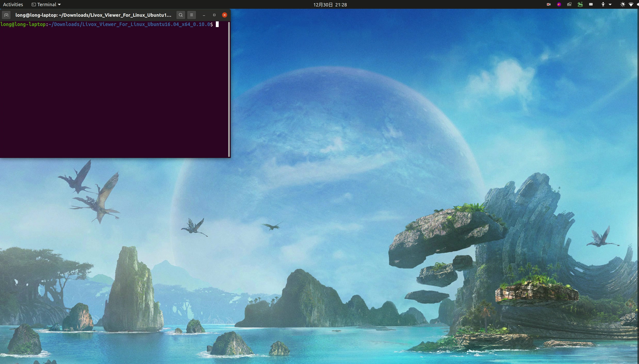Click the purple flame tray icon
Image resolution: width=639 pixels, height=364 pixels.
click(x=559, y=4)
